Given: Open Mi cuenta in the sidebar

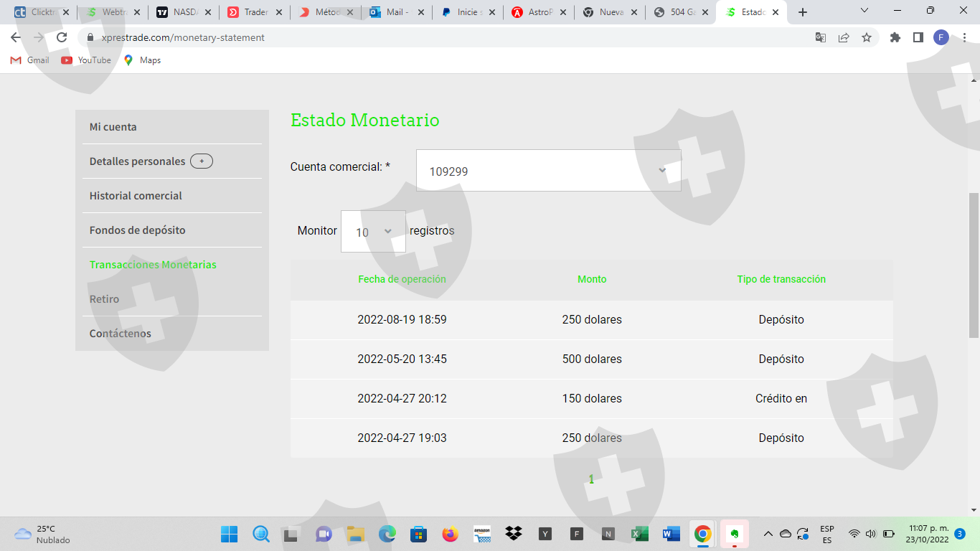Looking at the screenshot, I should 113,127.
